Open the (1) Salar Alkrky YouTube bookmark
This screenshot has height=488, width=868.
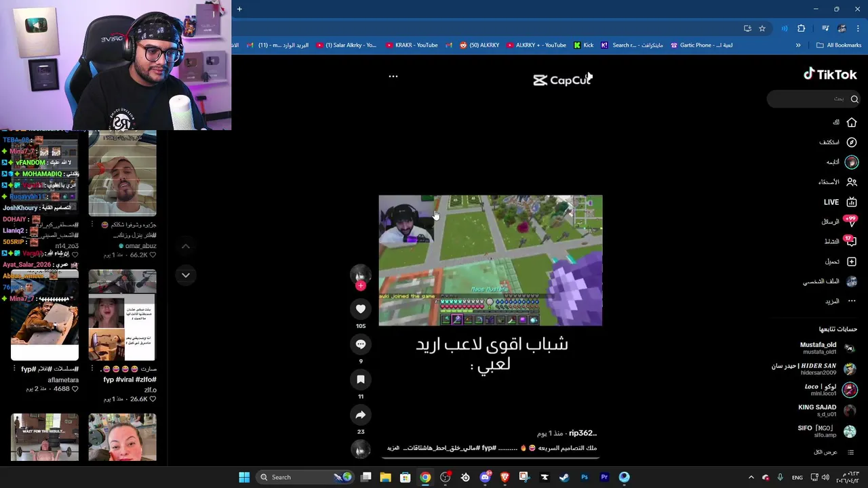tap(346, 45)
